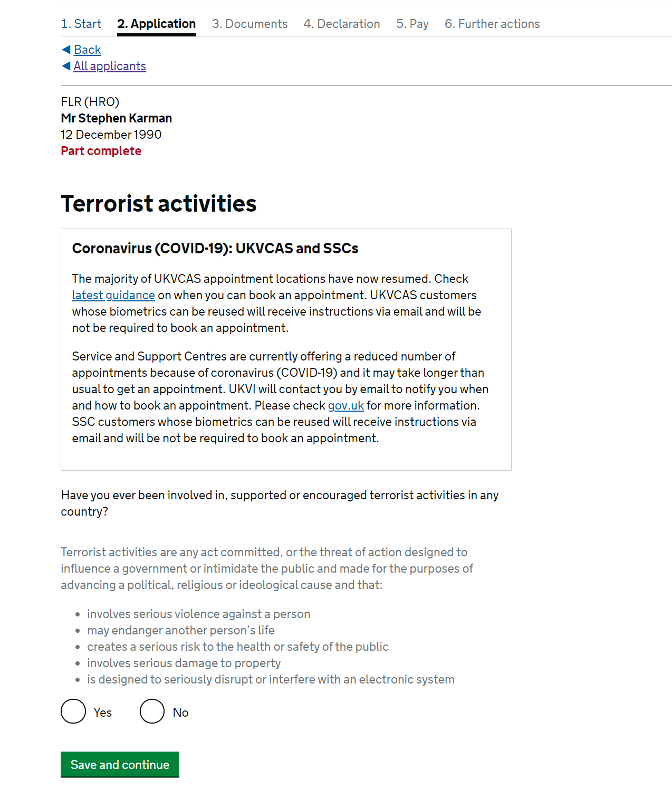This screenshot has width=672, height=788.
Task: Follow the latest guidance link
Action: pyautogui.click(x=113, y=295)
